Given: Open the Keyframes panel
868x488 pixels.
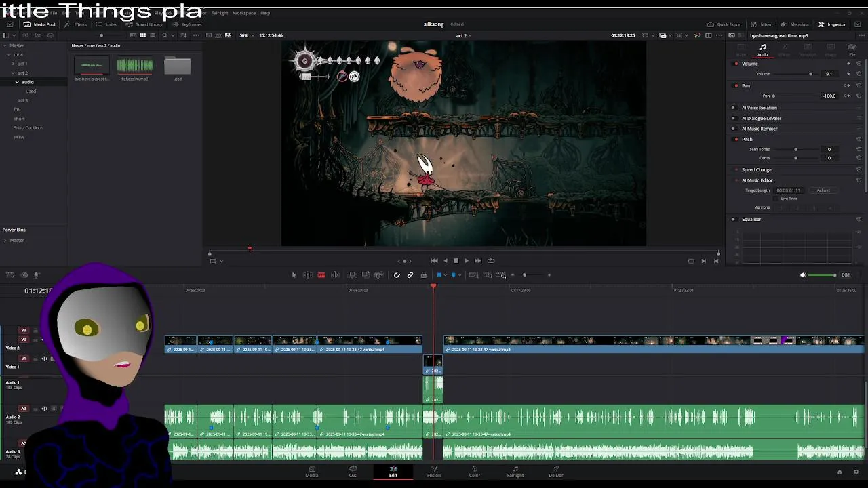Looking at the screenshot, I should click(x=187, y=24).
